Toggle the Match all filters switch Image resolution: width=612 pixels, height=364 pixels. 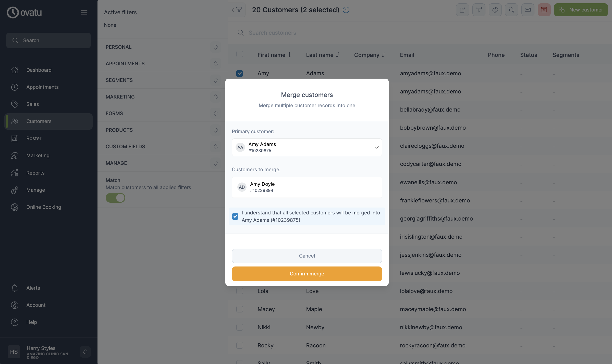115,198
